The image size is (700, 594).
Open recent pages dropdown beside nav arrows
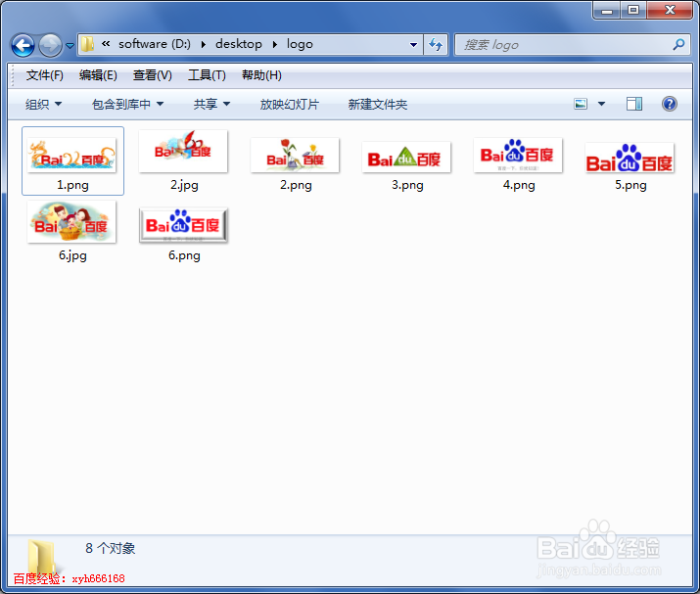coord(70,45)
